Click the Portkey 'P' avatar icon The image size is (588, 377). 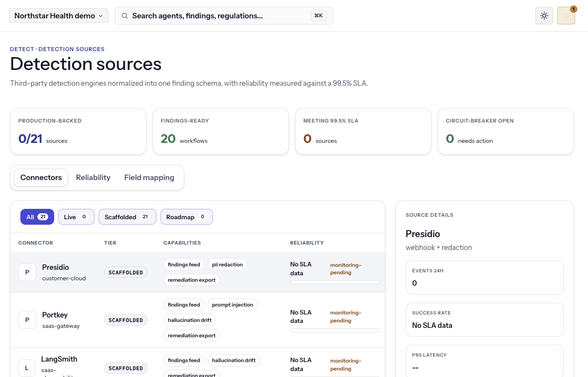point(27,320)
